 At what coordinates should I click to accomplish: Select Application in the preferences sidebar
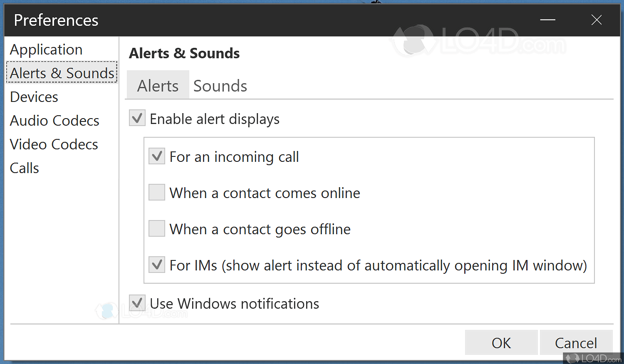tap(46, 49)
